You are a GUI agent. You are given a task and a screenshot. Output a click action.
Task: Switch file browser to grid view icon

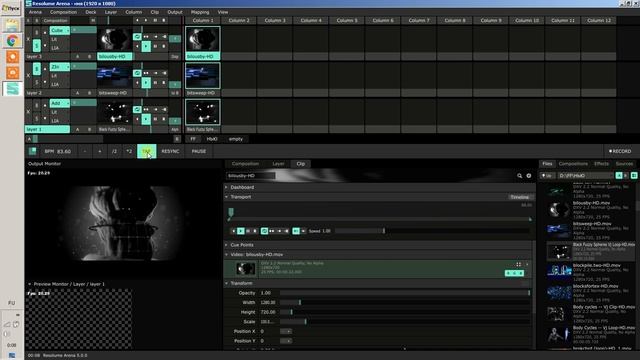[634, 176]
